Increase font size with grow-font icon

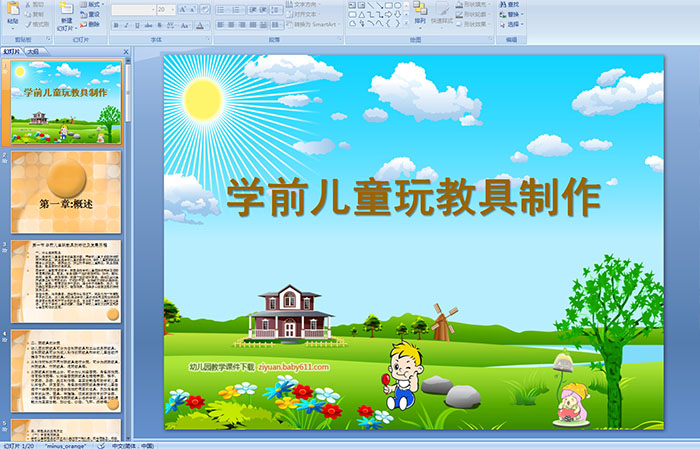pyautogui.click(x=183, y=10)
